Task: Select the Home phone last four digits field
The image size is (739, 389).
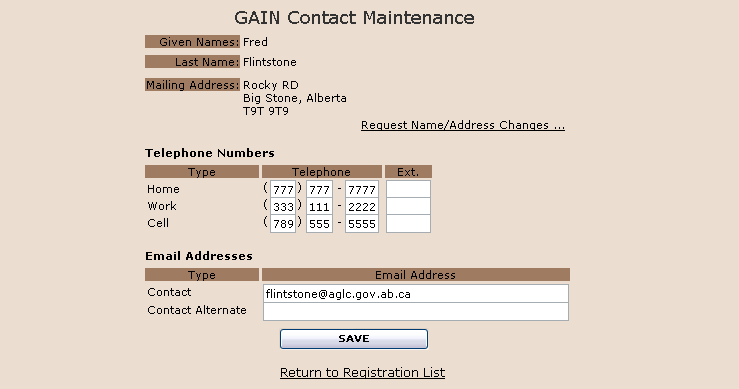Action: pyautogui.click(x=362, y=190)
